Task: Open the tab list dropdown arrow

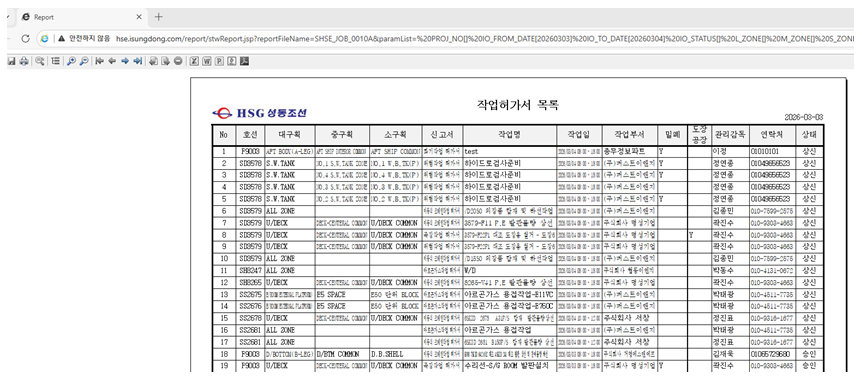Action: click(8, 17)
